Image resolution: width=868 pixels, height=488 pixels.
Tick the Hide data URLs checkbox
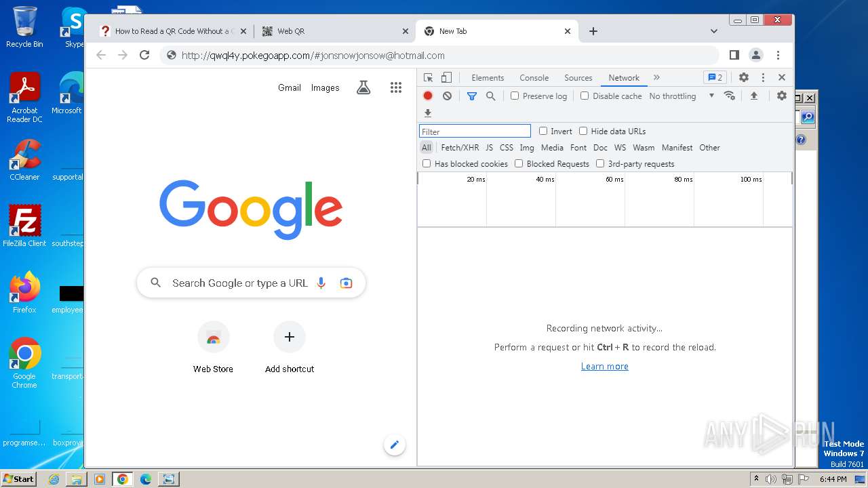[x=583, y=131]
